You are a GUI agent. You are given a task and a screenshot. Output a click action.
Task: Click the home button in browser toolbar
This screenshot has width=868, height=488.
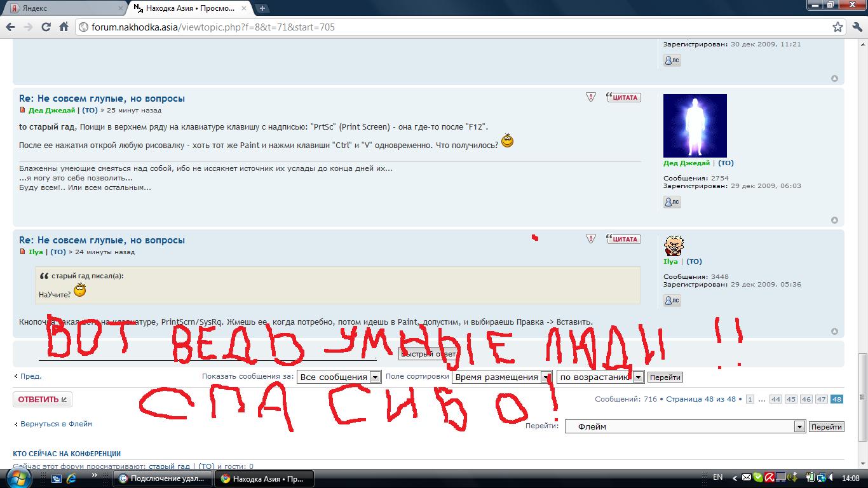tap(64, 27)
